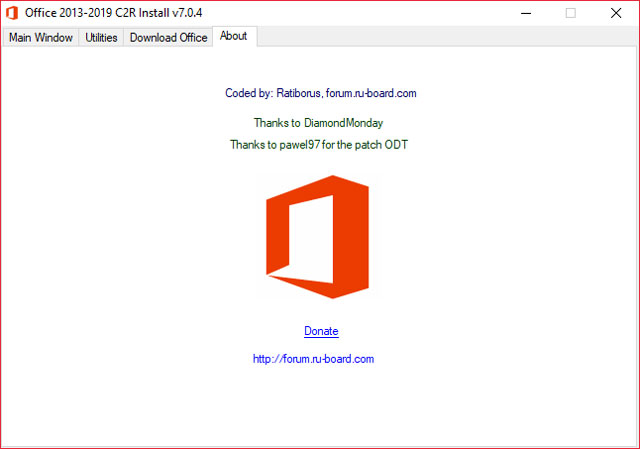Click 'Thanks to pawel97 for the patch ODT'
Screen dimensions: 640x449
pyautogui.click(x=319, y=144)
